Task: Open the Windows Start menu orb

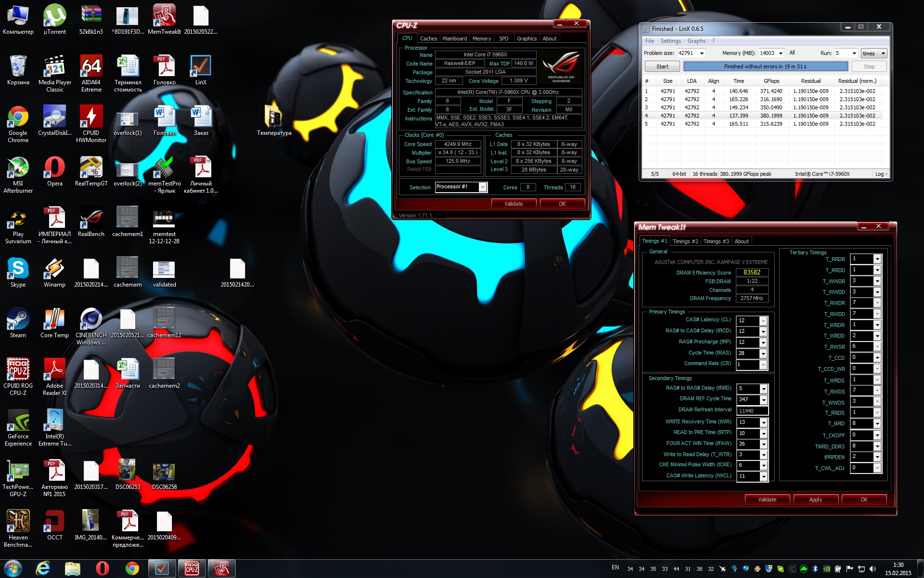Action: tap(13, 568)
